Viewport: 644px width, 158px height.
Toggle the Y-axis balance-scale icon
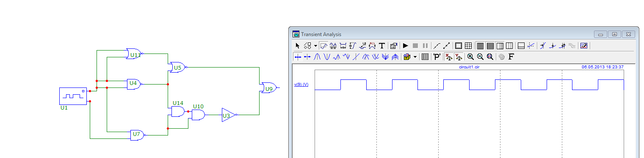459,56
